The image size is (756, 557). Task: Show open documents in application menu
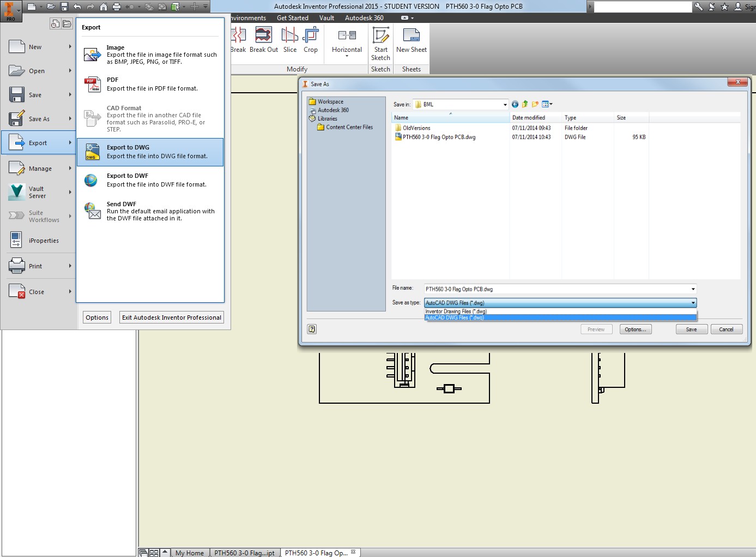[67, 24]
